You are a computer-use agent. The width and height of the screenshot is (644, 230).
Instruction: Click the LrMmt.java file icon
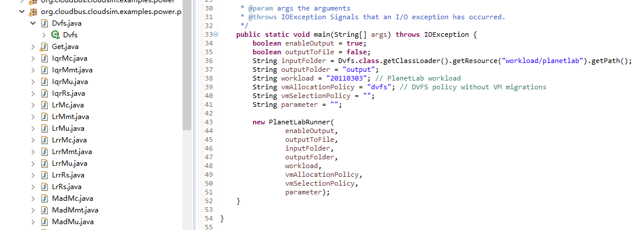tap(45, 117)
